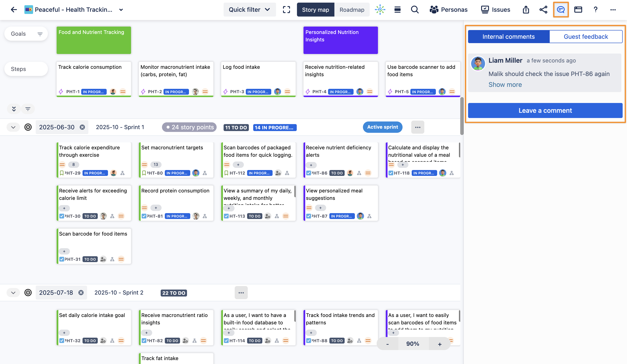Click Show more in Liam's comment

click(505, 85)
